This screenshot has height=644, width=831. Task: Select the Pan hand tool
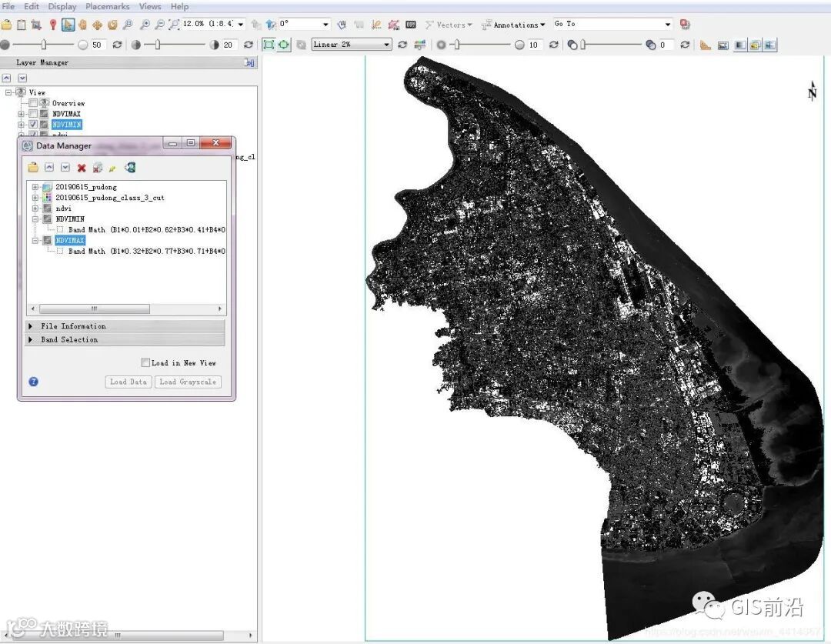(82, 25)
